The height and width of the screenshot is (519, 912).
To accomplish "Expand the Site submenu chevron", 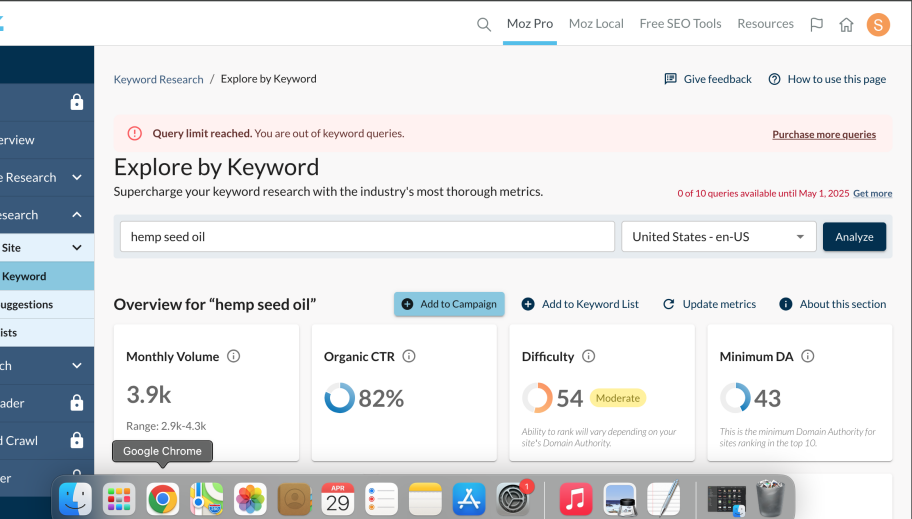I will [x=77, y=247].
